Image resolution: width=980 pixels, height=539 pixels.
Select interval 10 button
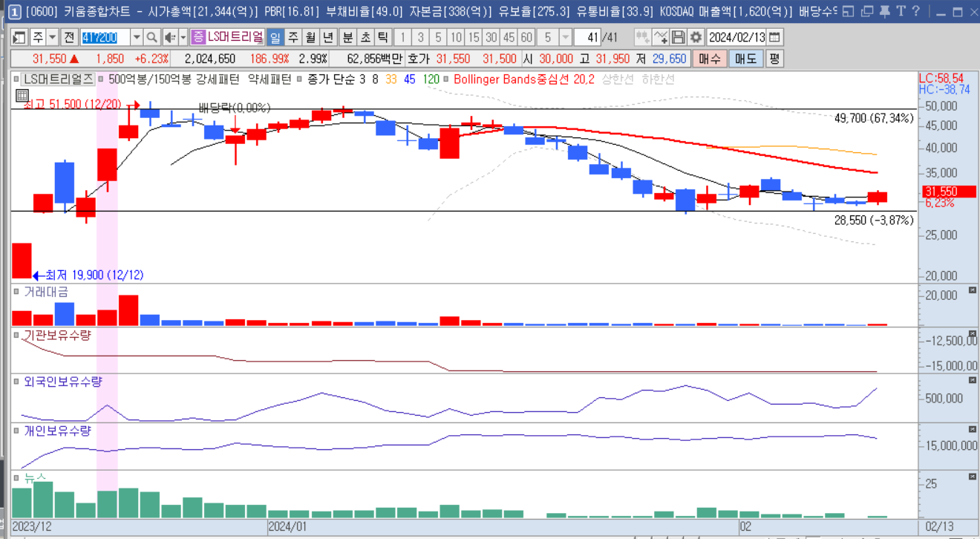pos(456,37)
